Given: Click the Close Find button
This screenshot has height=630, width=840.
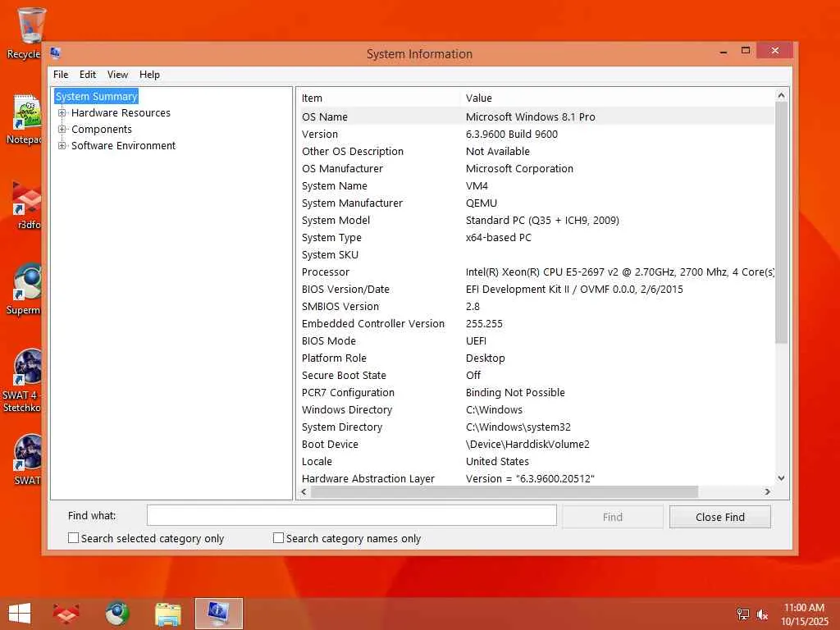Looking at the screenshot, I should click(x=720, y=517).
